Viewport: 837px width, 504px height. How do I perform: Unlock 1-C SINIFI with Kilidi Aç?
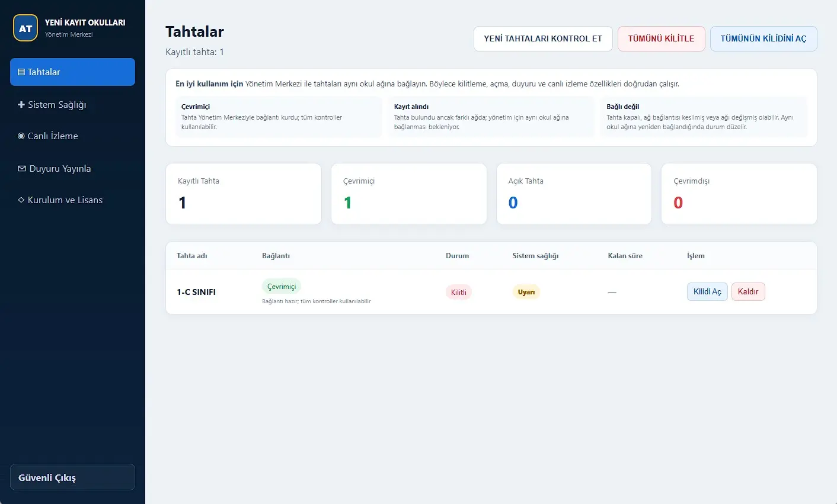tap(707, 291)
